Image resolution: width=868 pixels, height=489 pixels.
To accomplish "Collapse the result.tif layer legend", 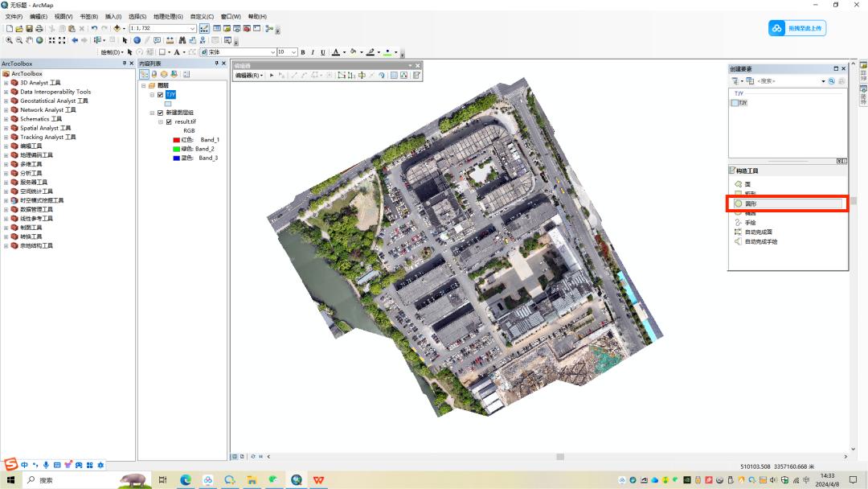I will [x=161, y=121].
